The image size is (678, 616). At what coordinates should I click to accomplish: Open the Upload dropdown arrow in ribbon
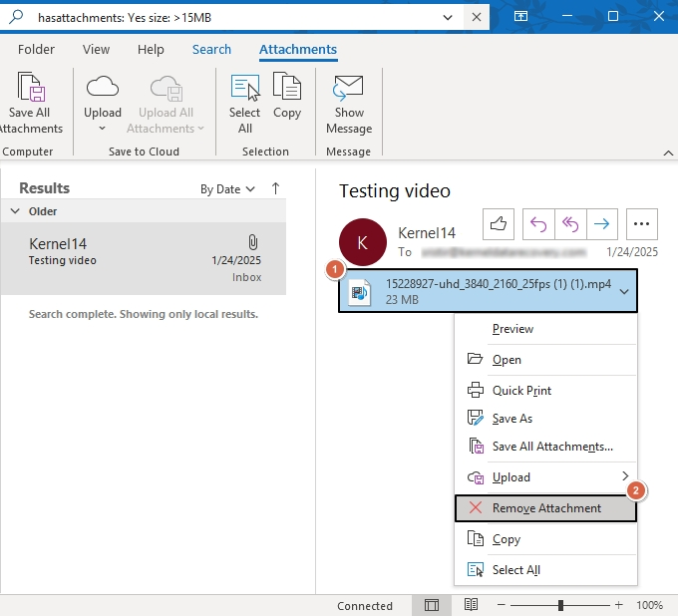tap(102, 129)
